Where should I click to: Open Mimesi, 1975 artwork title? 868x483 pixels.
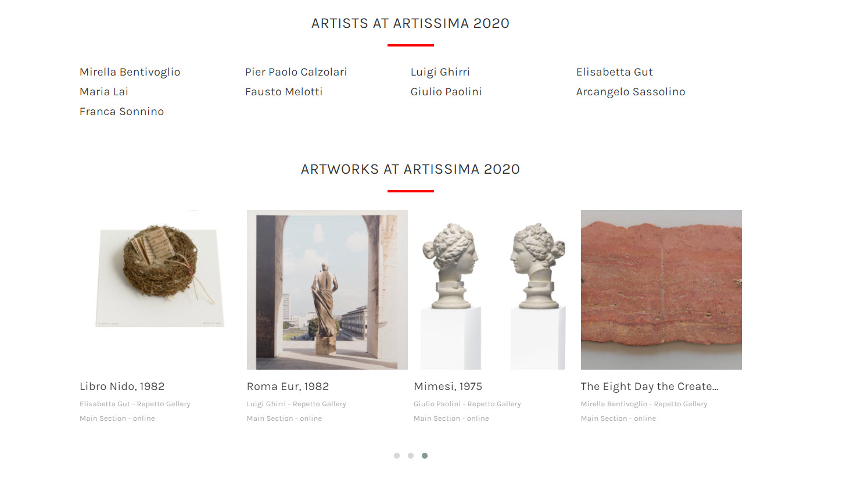click(448, 387)
